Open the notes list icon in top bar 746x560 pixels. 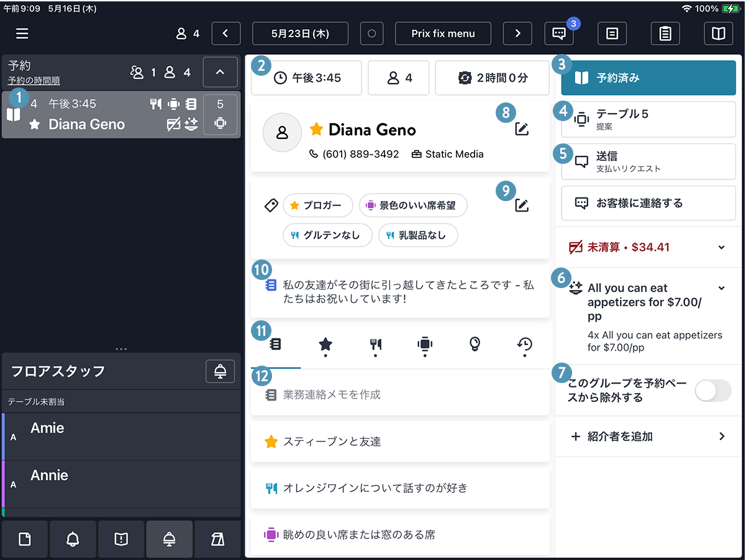click(612, 34)
